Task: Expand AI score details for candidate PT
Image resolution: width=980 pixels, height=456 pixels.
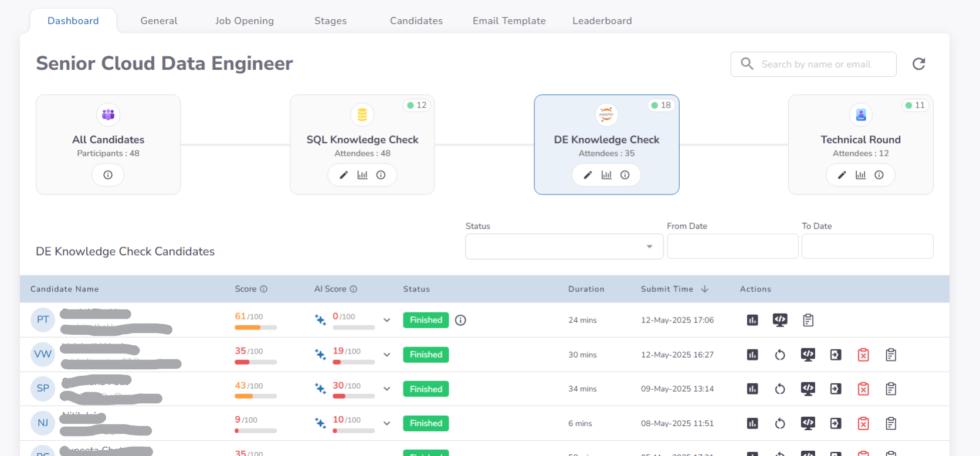Action: [387, 320]
